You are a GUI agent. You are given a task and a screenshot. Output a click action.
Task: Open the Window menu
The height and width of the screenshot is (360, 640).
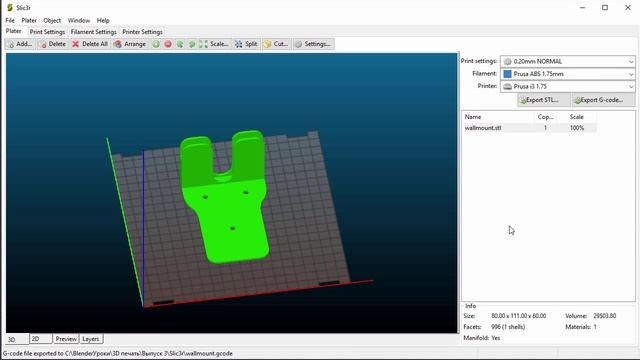click(x=79, y=20)
